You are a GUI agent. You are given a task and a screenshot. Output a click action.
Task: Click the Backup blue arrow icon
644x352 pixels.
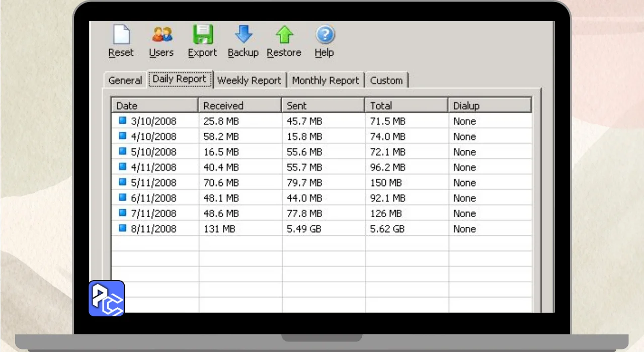(x=244, y=34)
